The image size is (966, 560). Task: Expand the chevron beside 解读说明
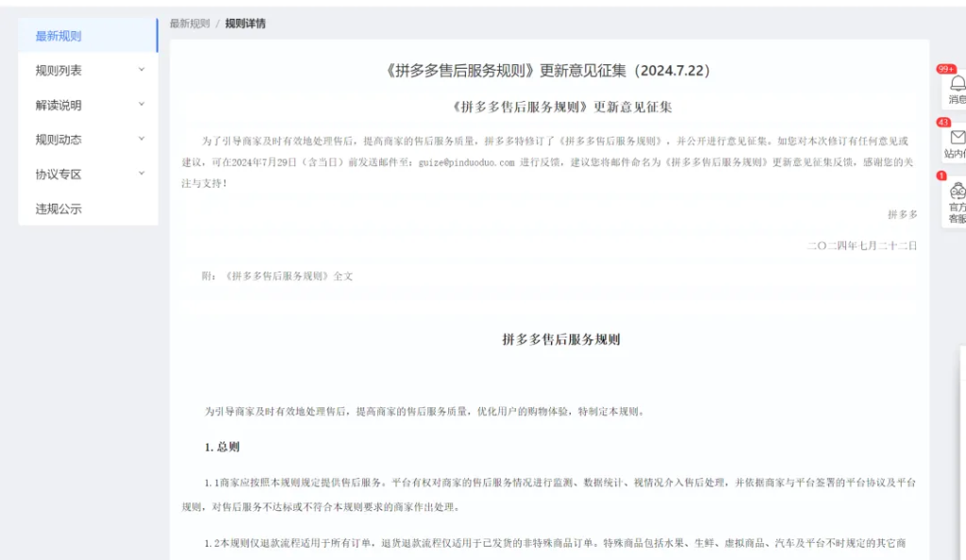point(142,104)
